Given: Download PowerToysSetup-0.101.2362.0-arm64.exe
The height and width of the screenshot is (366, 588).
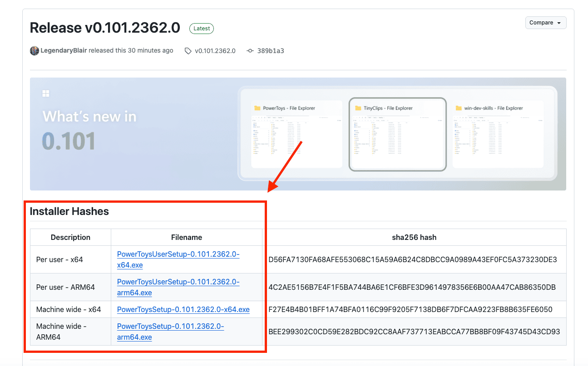Looking at the screenshot, I should (170, 332).
